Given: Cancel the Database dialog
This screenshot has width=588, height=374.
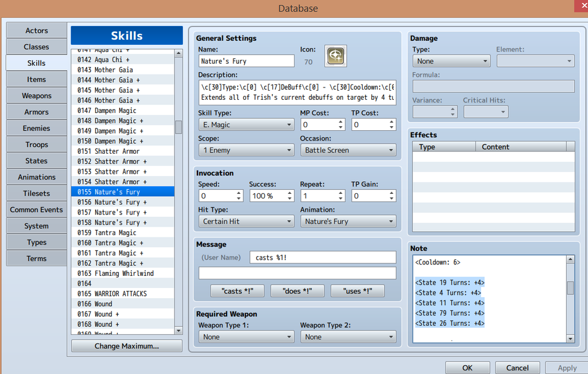Looking at the screenshot, I should 517,368.
